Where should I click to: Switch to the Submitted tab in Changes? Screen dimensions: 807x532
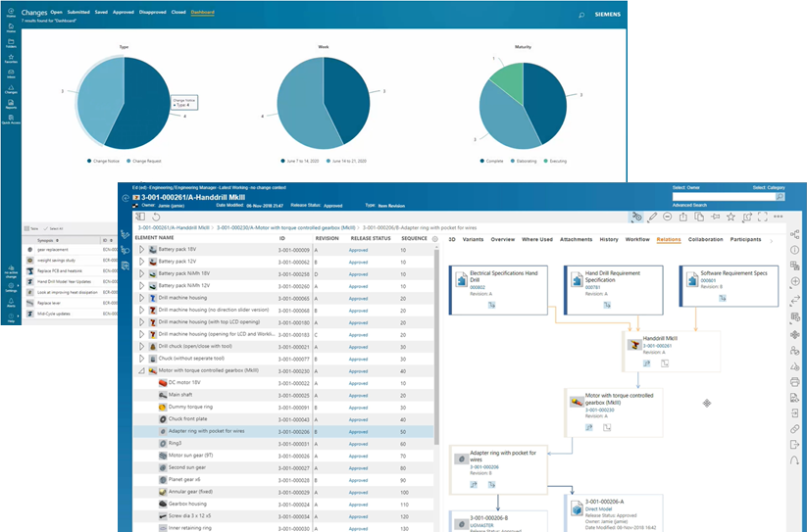click(x=78, y=12)
